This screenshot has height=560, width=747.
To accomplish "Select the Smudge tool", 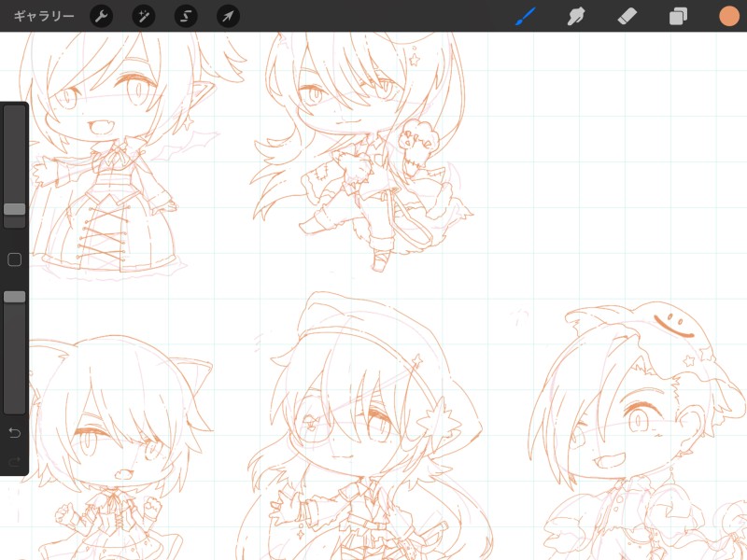I will click(576, 16).
